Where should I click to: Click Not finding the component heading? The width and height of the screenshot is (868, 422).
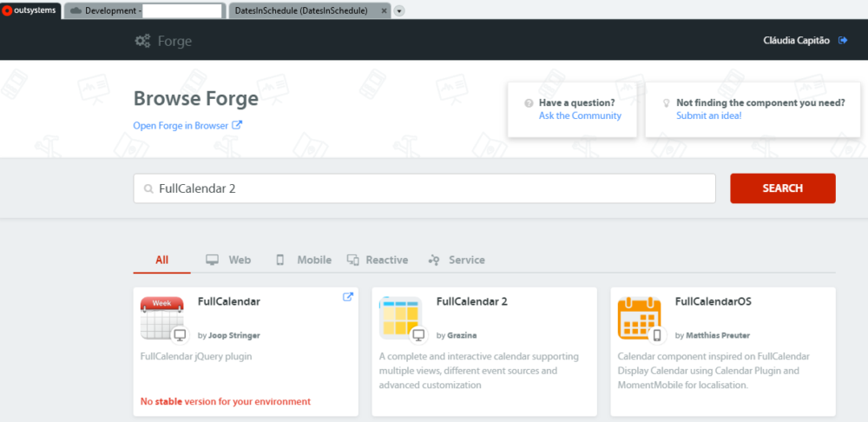click(760, 103)
